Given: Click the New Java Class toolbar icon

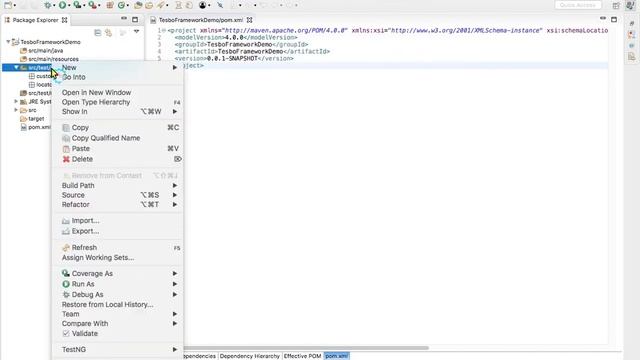Looking at the screenshot, I should [121, 5].
